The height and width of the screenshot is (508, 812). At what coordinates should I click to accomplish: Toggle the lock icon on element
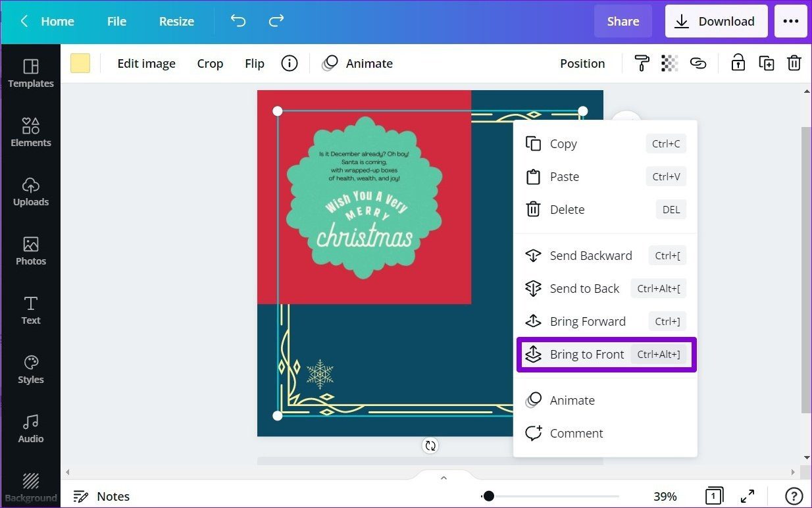point(738,63)
